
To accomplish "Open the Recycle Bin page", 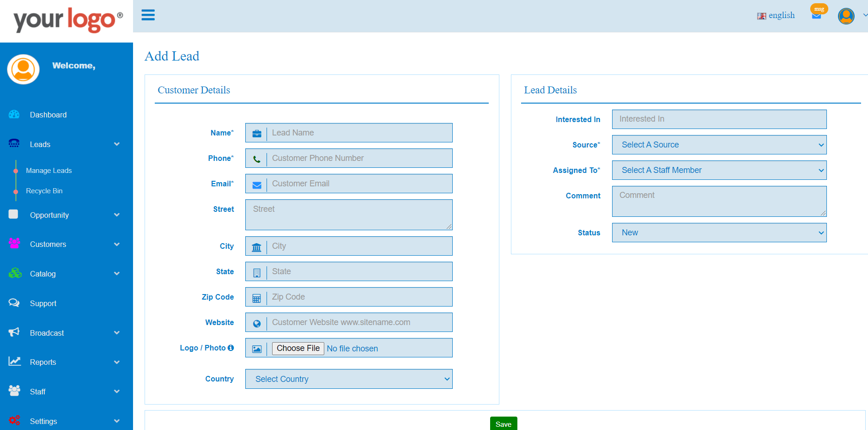I will (x=44, y=190).
